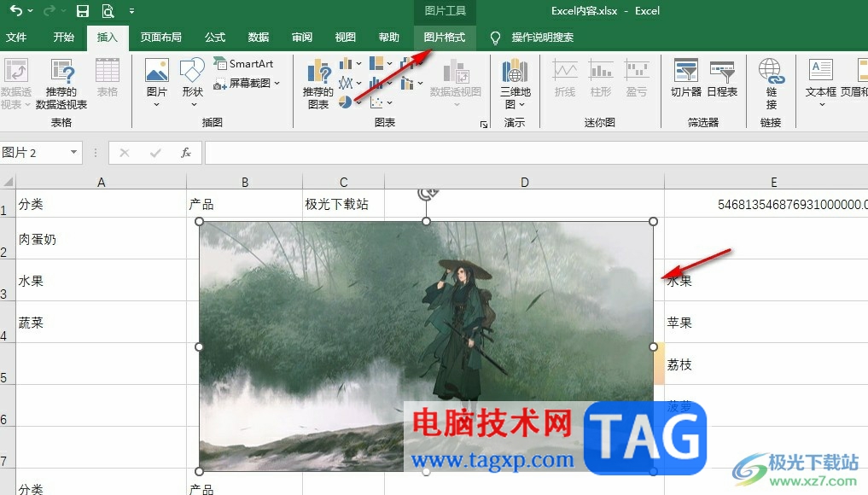The image size is (868, 495).
Task: Open the Name Box dropdown arrow
Action: 73,152
